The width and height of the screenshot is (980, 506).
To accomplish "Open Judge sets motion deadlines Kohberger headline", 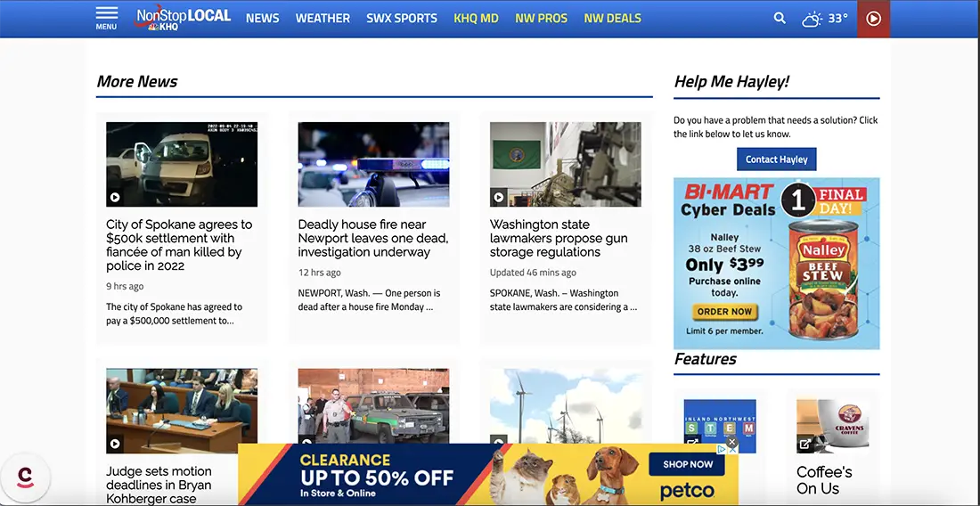I will 159,485.
